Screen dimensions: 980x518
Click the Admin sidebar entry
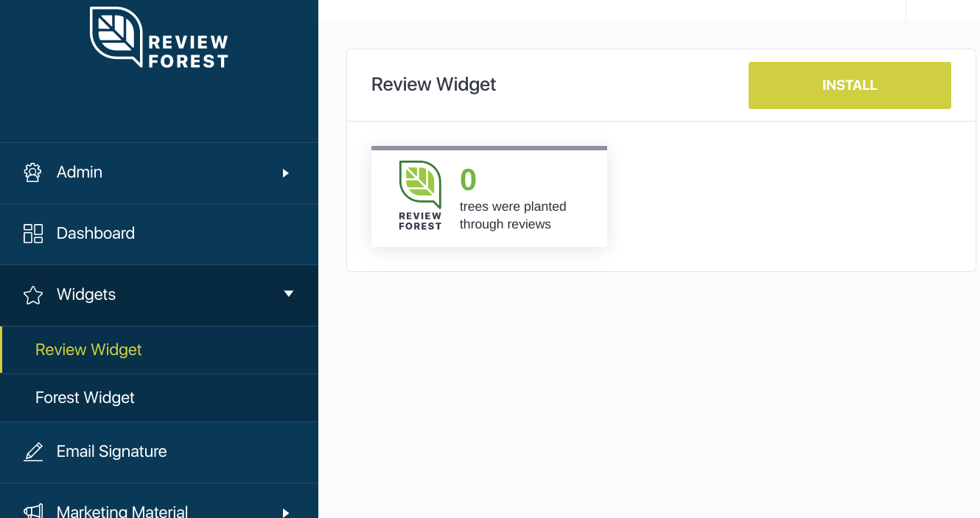79,172
